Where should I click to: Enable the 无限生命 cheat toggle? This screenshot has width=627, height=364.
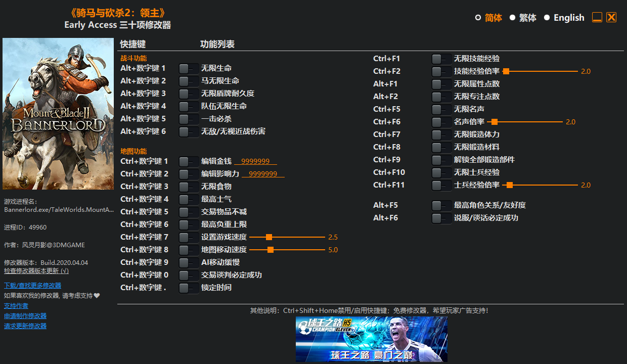point(189,68)
